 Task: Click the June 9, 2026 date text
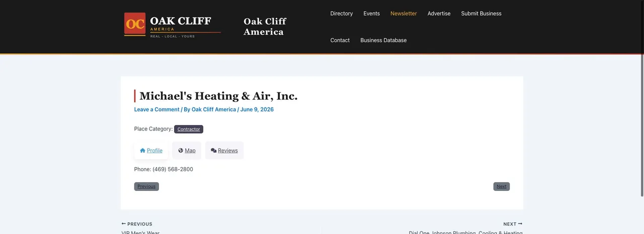point(257,109)
